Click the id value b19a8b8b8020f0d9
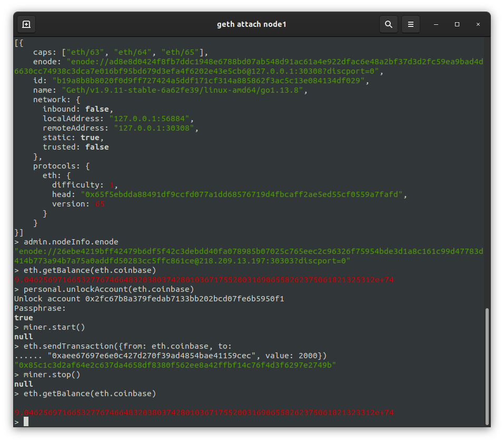The height and width of the screenshot is (442, 504). (x=209, y=81)
